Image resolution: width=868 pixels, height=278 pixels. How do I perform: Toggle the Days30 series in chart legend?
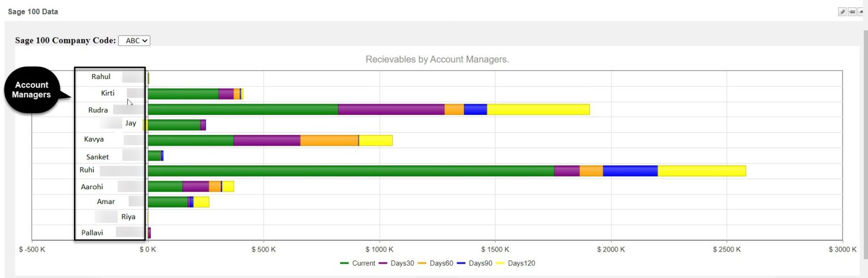click(x=396, y=263)
